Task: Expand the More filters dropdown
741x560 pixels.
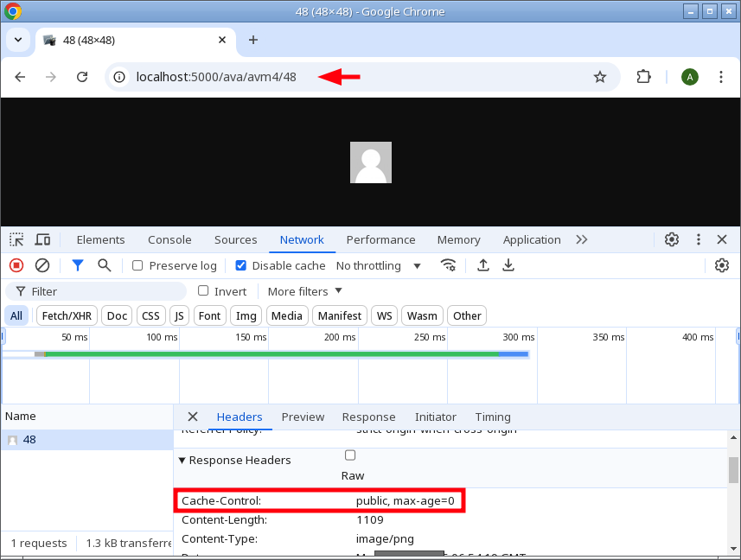Action: point(305,291)
